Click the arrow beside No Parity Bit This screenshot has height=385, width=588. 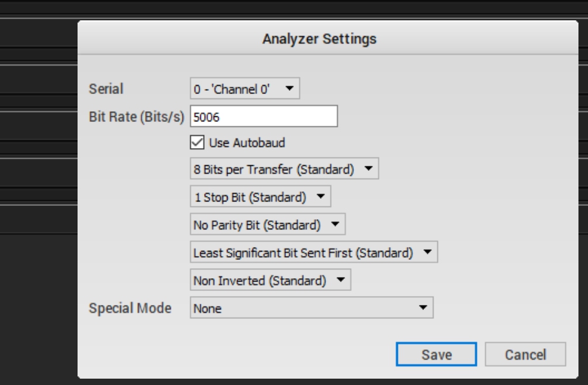tap(335, 224)
